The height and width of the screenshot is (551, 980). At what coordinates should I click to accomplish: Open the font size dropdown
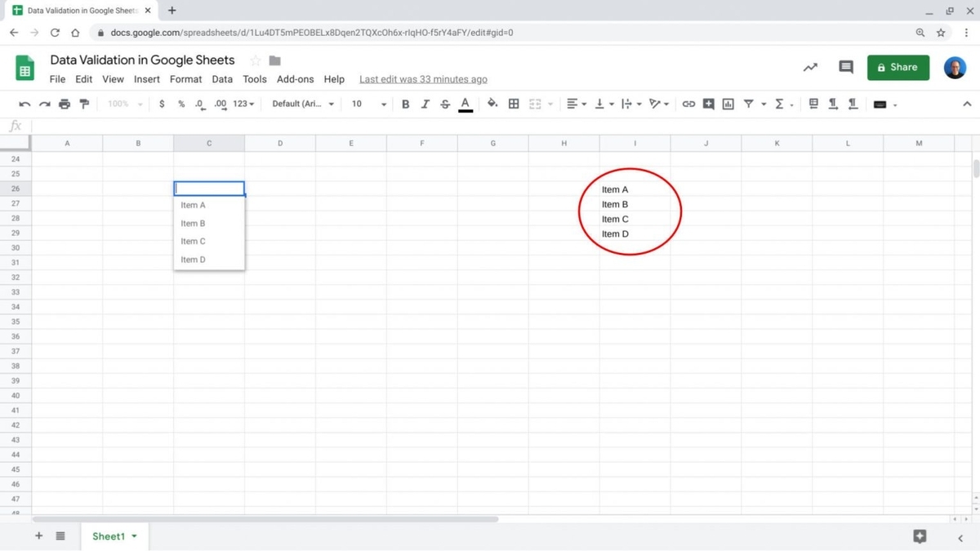(x=367, y=104)
